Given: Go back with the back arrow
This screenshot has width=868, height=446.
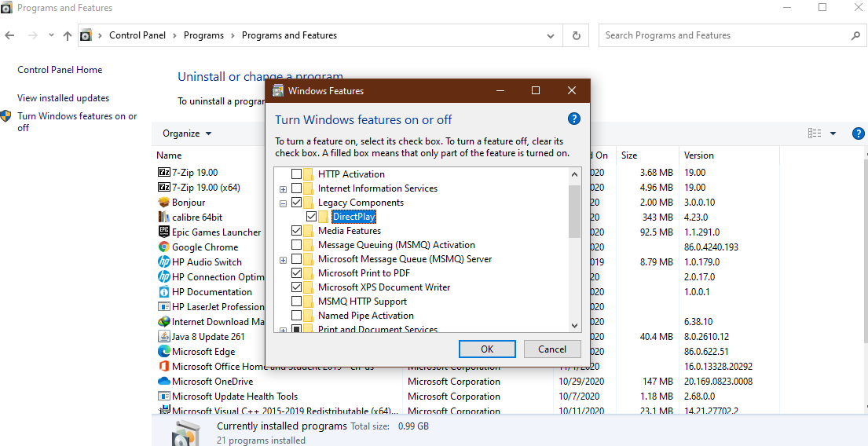Looking at the screenshot, I should click(x=9, y=35).
